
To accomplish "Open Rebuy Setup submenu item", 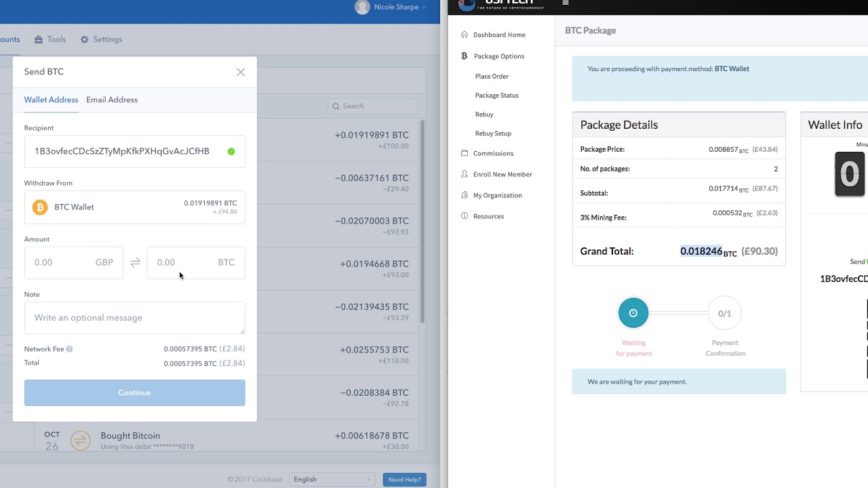I will click(493, 134).
